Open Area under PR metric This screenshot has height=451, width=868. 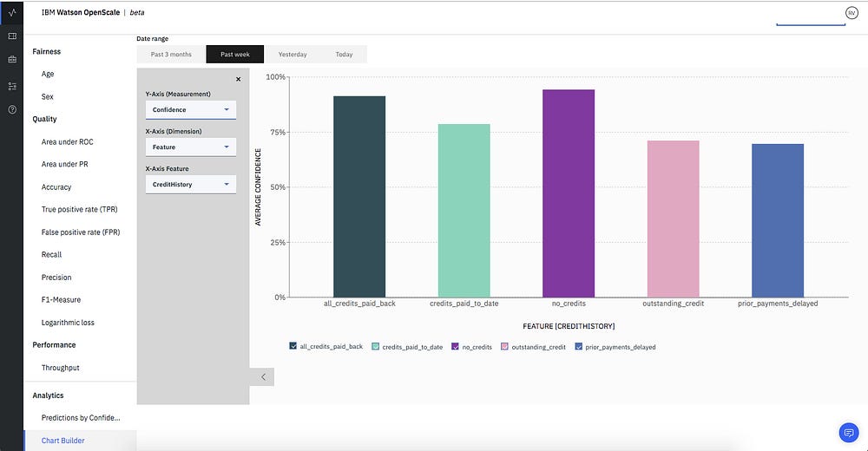click(64, 164)
